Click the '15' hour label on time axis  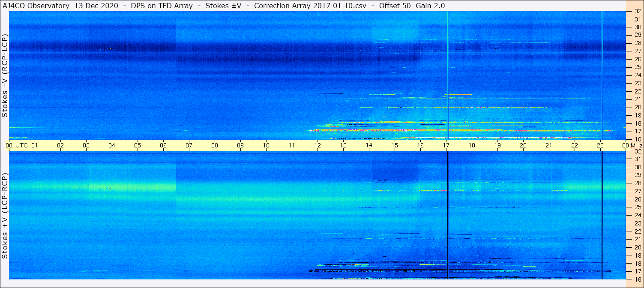(x=395, y=145)
